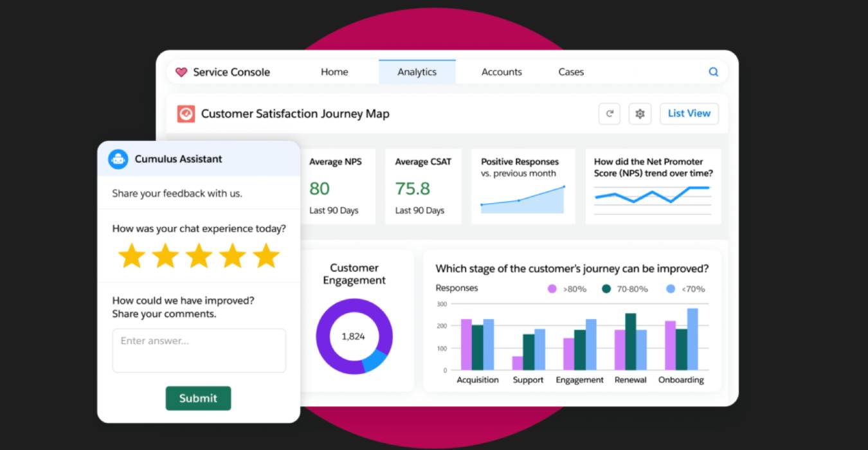Switch to the Home tab
The height and width of the screenshot is (450, 868).
point(334,72)
